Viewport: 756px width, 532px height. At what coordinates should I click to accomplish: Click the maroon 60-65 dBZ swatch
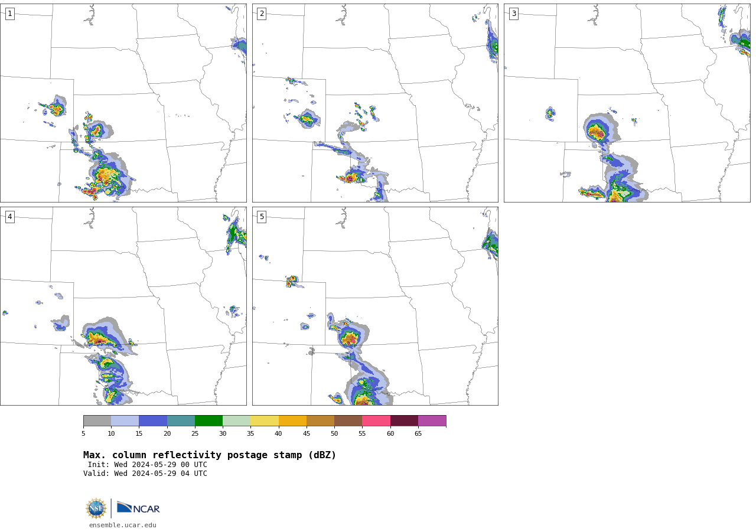pyautogui.click(x=404, y=421)
